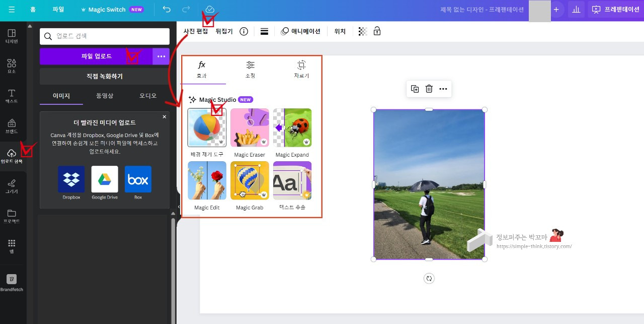Click the upload search field
The width and height of the screenshot is (644, 324).
105,36
